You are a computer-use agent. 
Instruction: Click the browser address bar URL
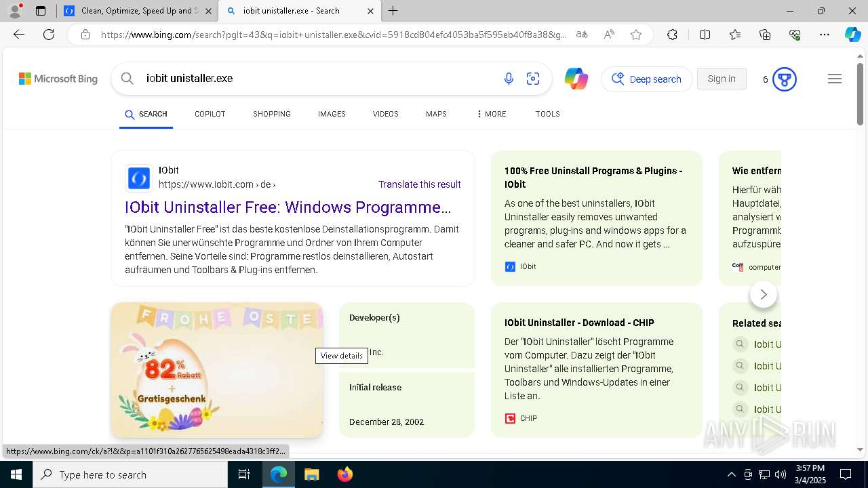[334, 35]
